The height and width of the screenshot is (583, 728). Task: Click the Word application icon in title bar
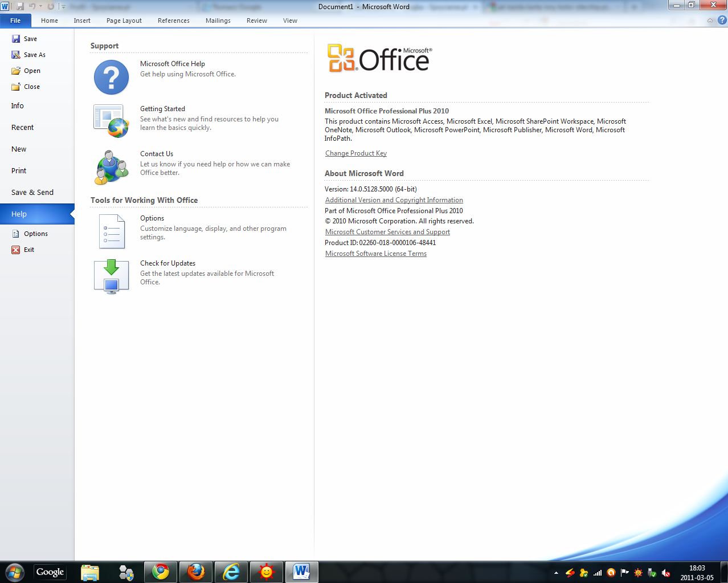tap(5, 6)
